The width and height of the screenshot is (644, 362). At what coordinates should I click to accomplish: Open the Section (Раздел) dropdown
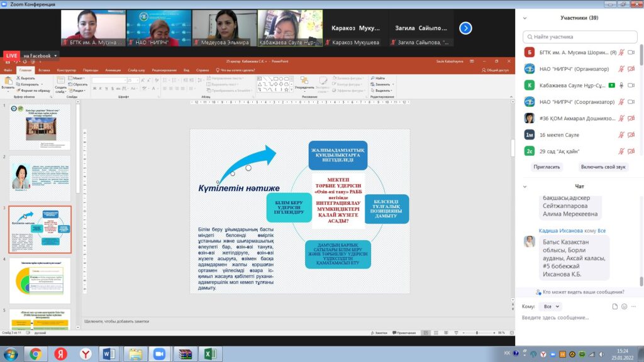pyautogui.click(x=76, y=90)
